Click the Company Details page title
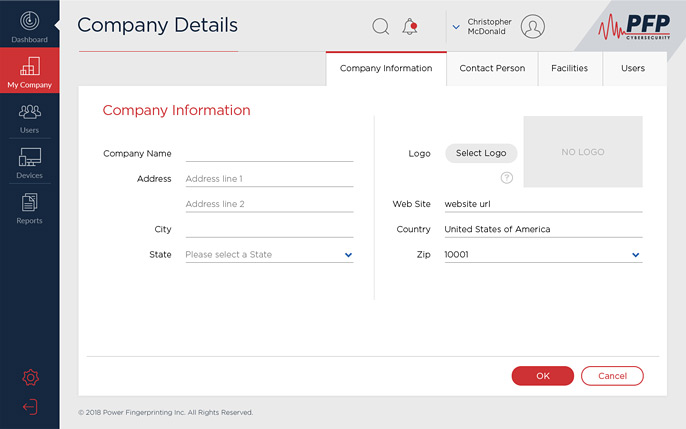686x429 pixels. (158, 25)
